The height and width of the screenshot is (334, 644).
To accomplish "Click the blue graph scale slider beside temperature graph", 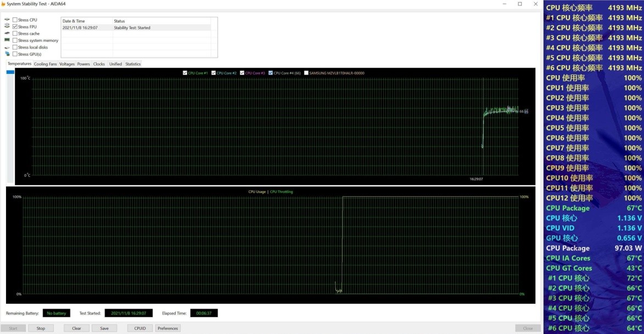I will [10, 72].
